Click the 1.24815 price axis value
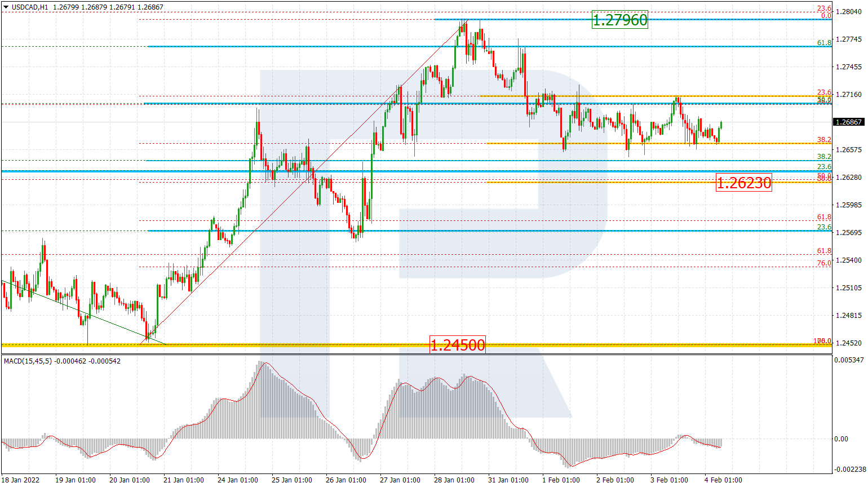The height and width of the screenshot is (487, 868). click(x=849, y=315)
